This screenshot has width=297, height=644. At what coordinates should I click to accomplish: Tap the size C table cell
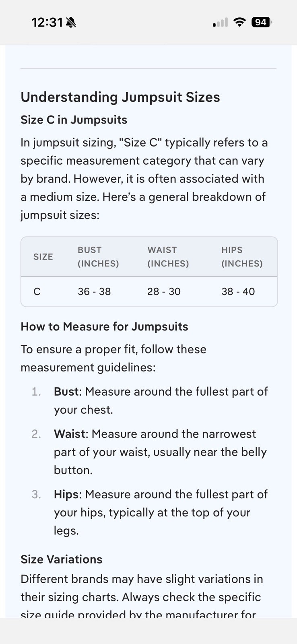pyautogui.click(x=37, y=291)
